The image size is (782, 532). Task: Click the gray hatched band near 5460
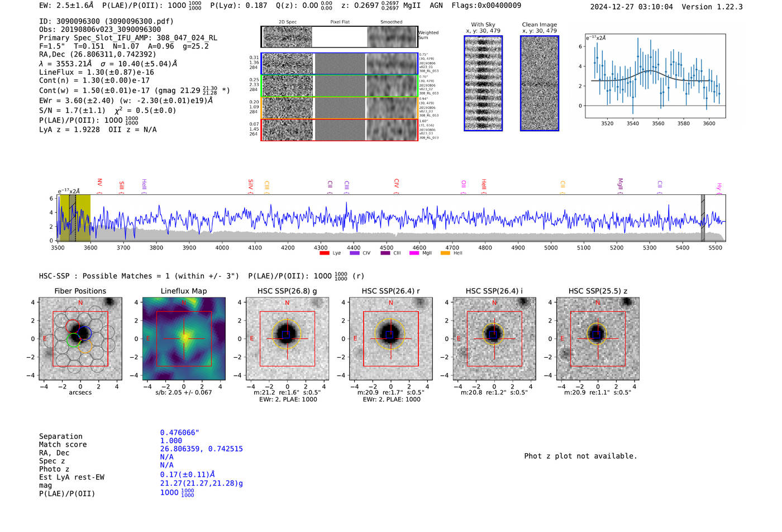[x=703, y=218]
